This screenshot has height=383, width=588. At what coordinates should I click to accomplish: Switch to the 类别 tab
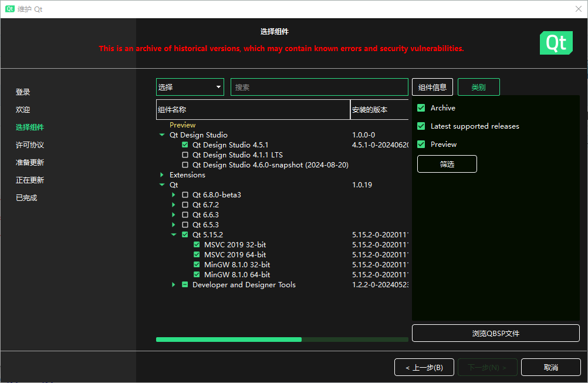point(478,87)
